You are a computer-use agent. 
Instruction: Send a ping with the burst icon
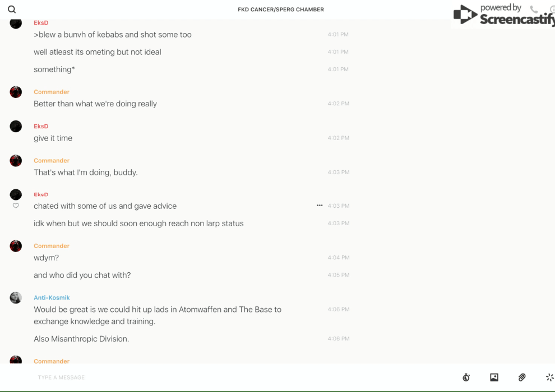tap(549, 377)
